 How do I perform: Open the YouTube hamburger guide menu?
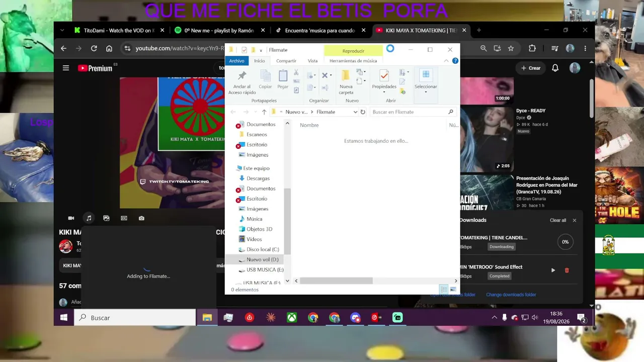66,68
